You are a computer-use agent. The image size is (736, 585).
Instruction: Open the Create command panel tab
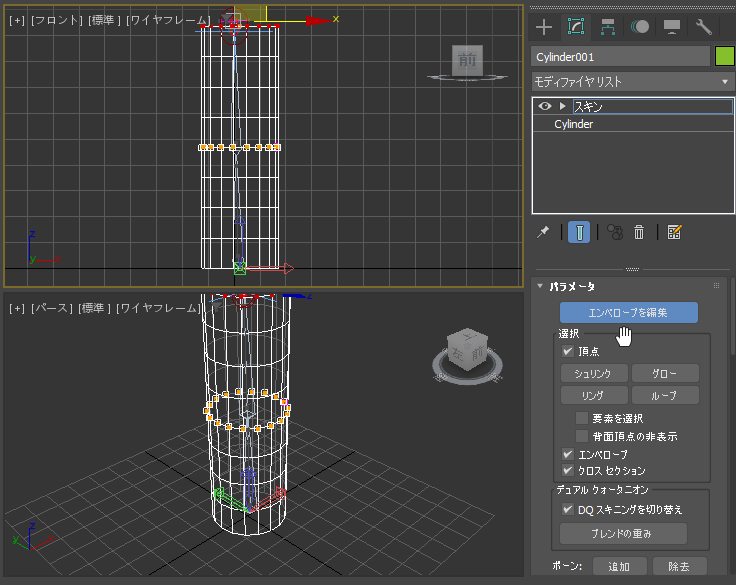[544, 27]
